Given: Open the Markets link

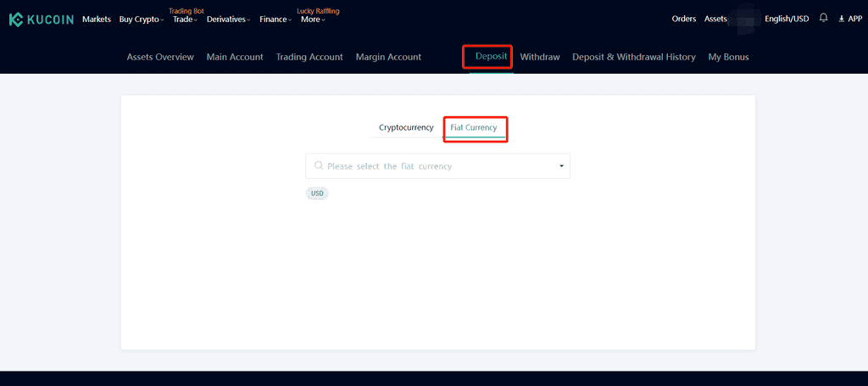Looking at the screenshot, I should click(97, 20).
